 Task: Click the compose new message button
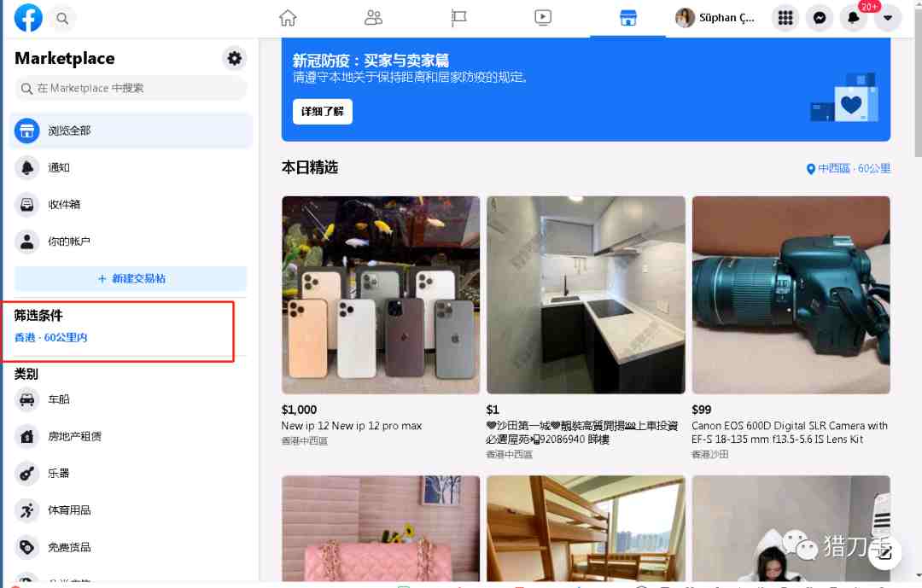pos(884,552)
